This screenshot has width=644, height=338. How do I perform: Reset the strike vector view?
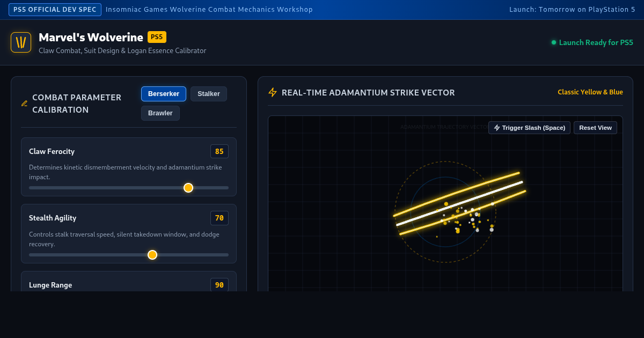595,128
